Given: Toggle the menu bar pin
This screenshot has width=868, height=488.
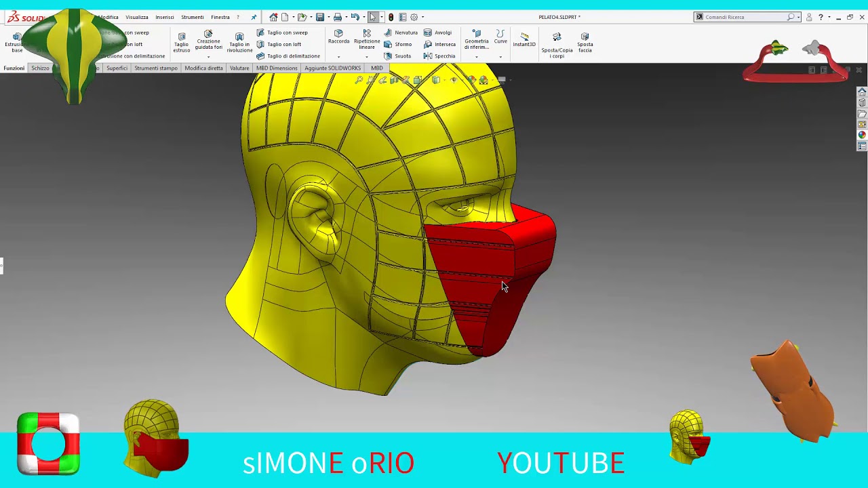Looking at the screenshot, I should tap(254, 17).
